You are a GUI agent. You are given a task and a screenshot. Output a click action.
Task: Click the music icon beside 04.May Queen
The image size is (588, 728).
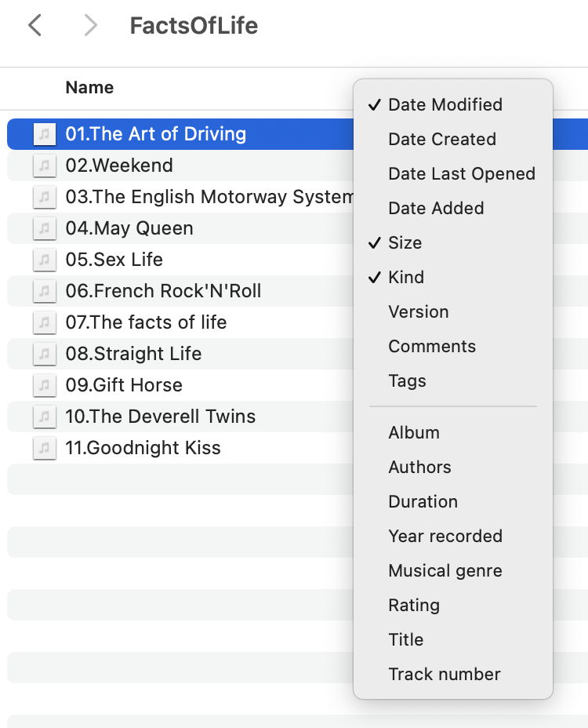(45, 228)
